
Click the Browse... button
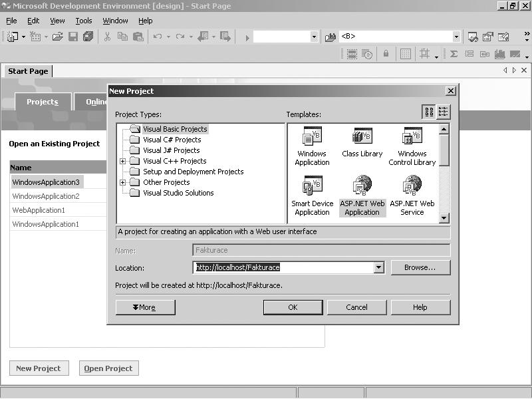tap(420, 267)
